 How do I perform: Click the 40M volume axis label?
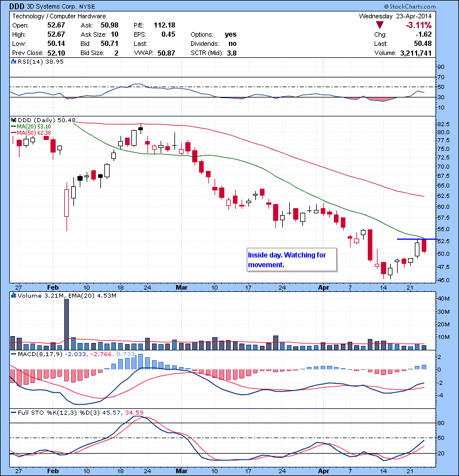(443, 299)
